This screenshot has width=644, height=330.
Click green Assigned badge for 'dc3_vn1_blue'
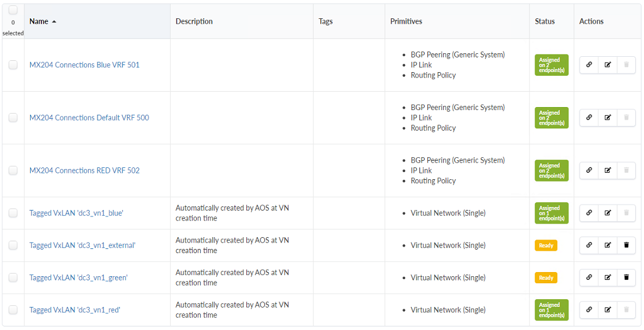(x=551, y=213)
